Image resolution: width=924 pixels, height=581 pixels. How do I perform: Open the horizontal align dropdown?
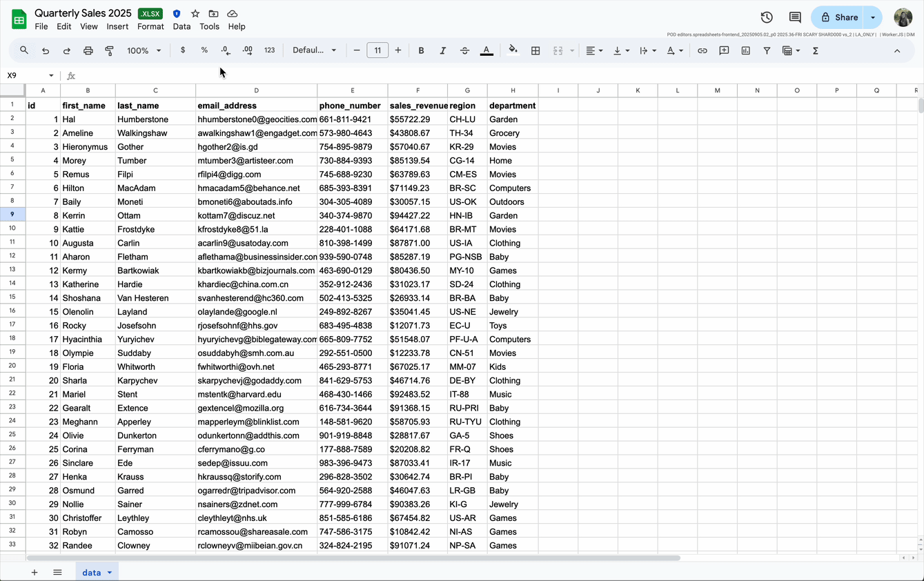[x=593, y=50]
